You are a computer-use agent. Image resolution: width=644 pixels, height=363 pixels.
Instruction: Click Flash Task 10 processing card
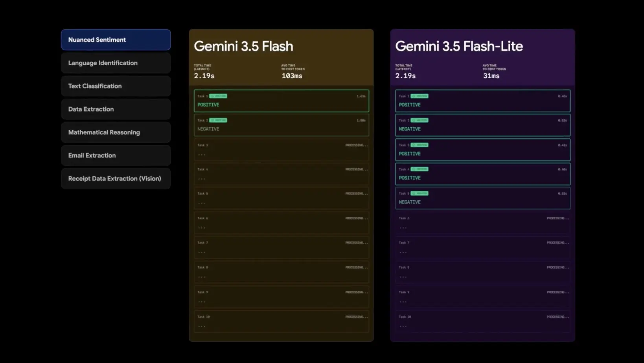[x=282, y=321]
